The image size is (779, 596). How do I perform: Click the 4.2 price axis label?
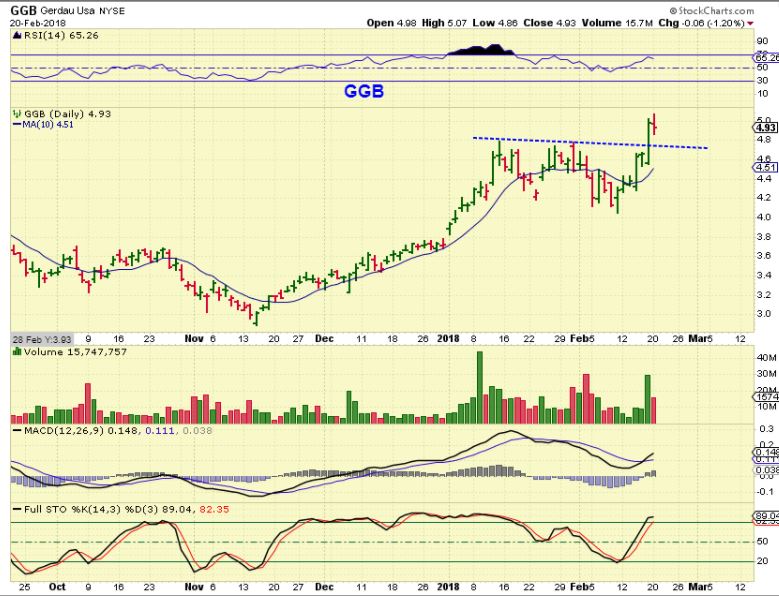pos(764,198)
